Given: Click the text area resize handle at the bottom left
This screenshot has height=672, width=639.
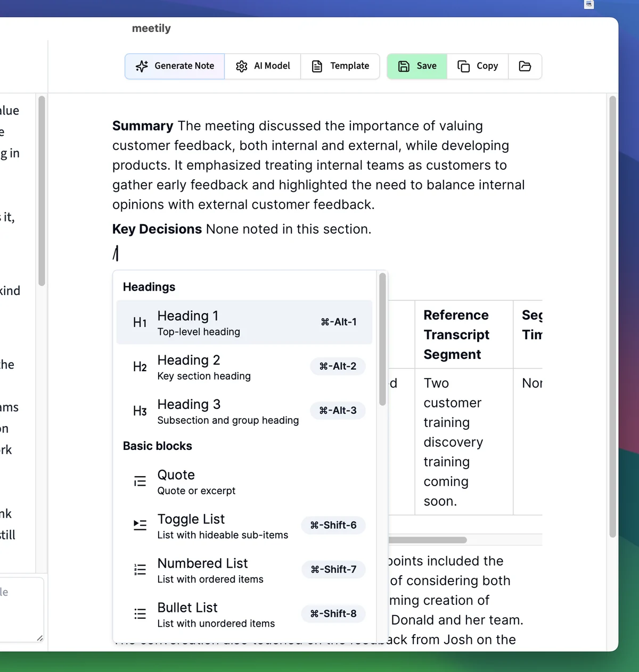Looking at the screenshot, I should click(x=40, y=637).
